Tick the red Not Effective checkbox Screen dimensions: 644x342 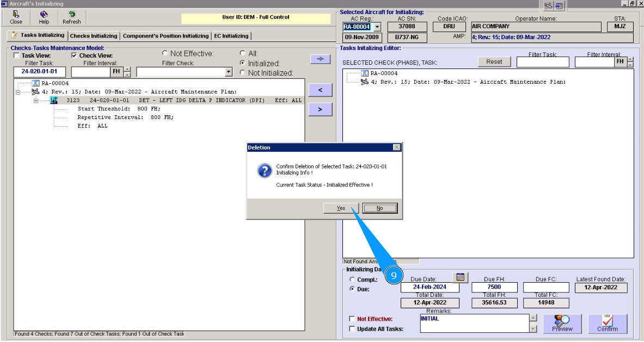(352, 319)
